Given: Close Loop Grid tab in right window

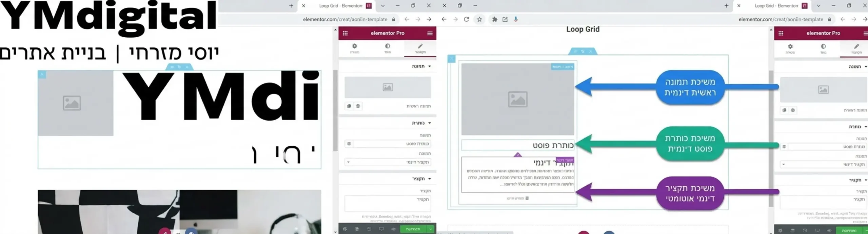Looking at the screenshot, I should 739,6.
